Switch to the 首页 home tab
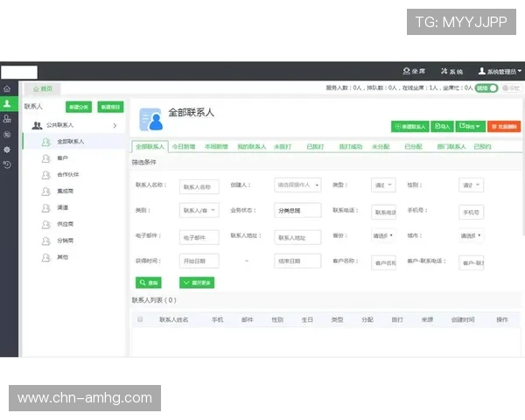525x420 pixels. click(x=43, y=88)
